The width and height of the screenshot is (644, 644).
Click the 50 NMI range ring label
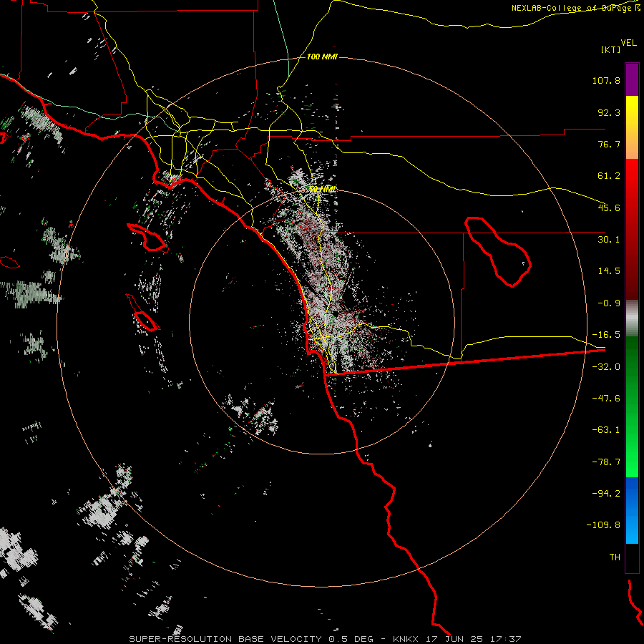click(323, 189)
